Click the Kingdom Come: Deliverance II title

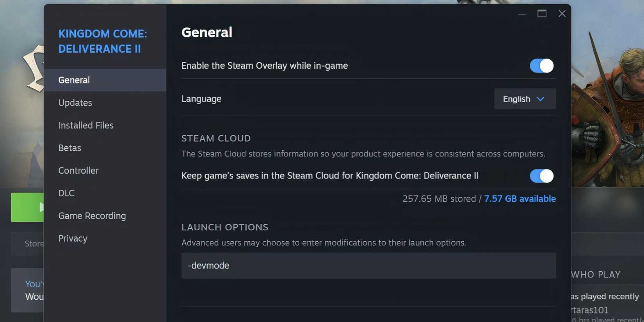pyautogui.click(x=103, y=41)
